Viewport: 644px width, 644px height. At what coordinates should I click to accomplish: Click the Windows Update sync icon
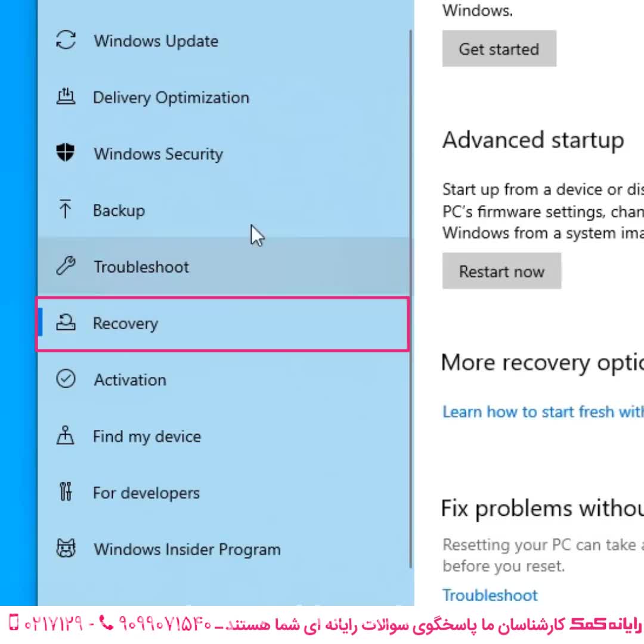(66, 41)
